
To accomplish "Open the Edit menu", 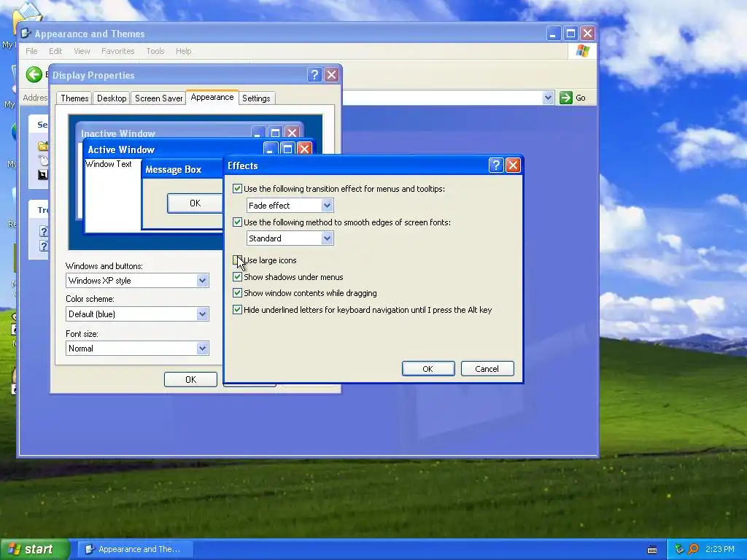I will tap(55, 51).
